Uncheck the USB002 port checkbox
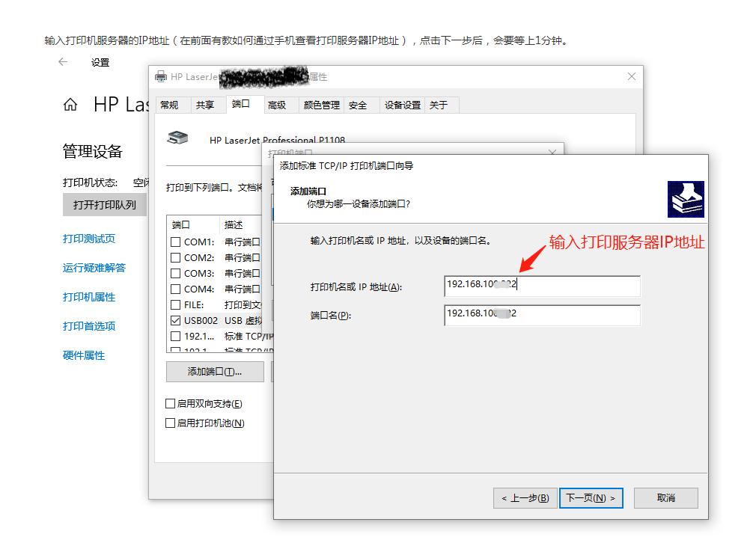 click(x=175, y=320)
